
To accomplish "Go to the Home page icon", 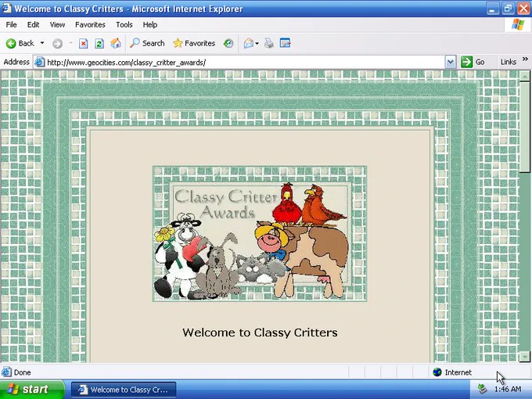I will (116, 43).
